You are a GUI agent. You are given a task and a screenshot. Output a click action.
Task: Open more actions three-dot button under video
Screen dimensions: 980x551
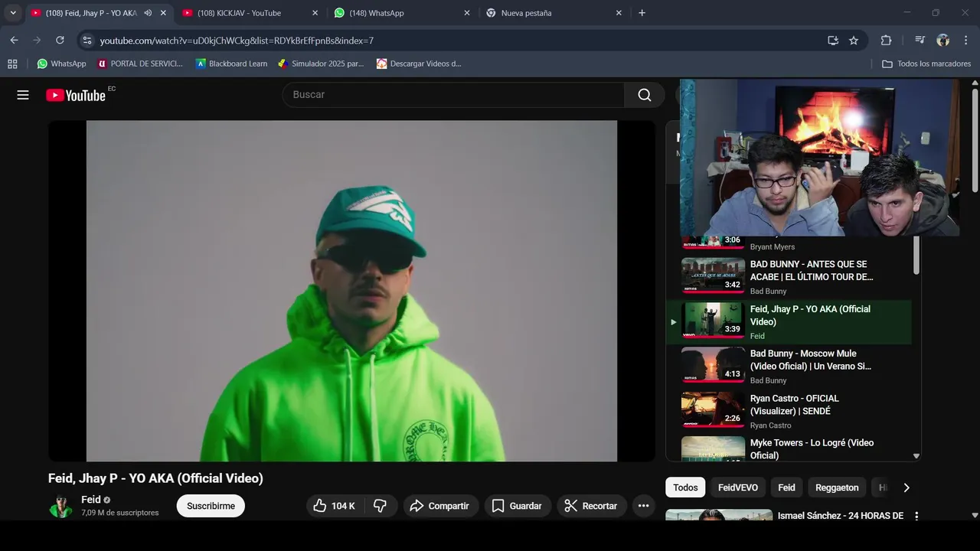pyautogui.click(x=644, y=506)
